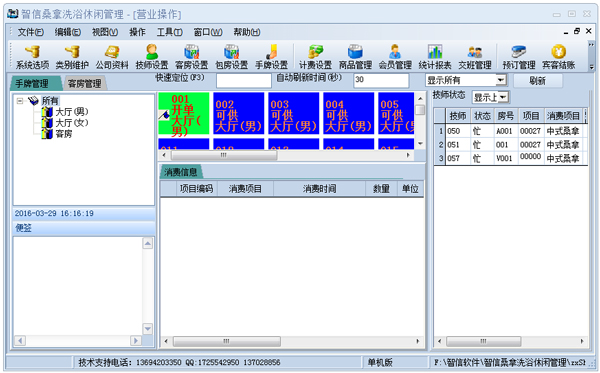Open 系统选项 system options toolbar icon
This screenshot has width=600, height=373.
coord(32,57)
